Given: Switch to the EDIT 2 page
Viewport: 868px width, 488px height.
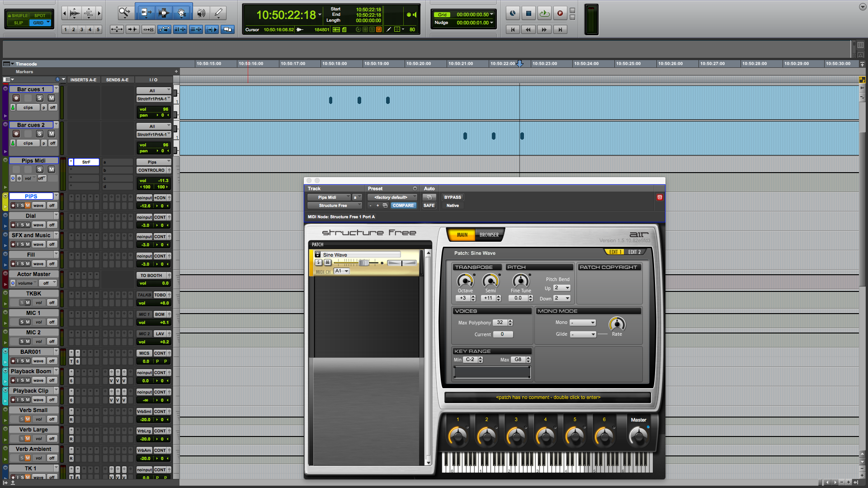Looking at the screenshot, I should (635, 252).
